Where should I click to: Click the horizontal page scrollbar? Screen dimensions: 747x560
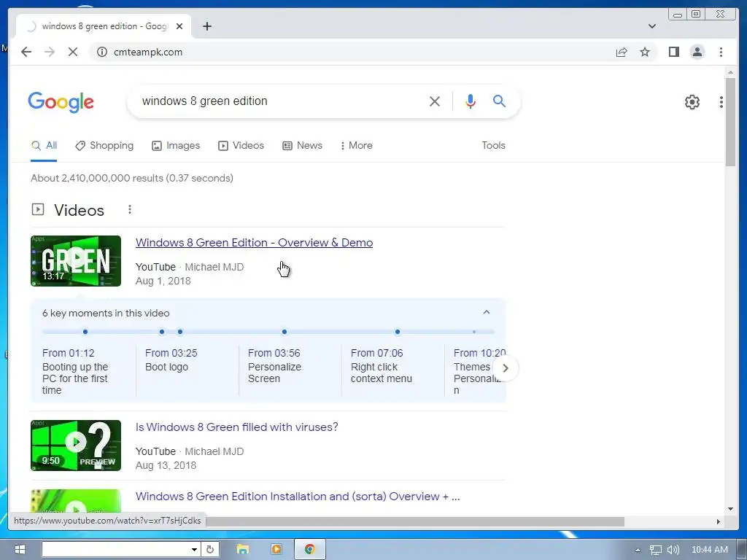(x=414, y=521)
